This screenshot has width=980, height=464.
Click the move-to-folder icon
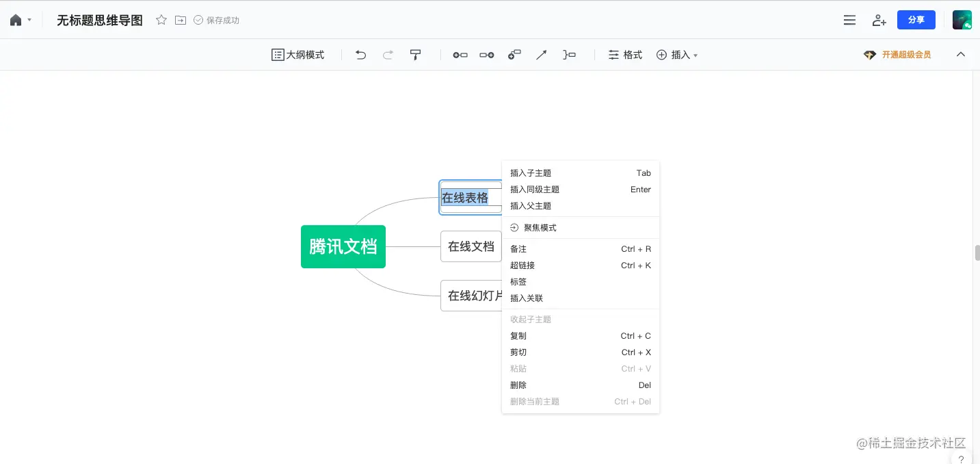click(181, 20)
